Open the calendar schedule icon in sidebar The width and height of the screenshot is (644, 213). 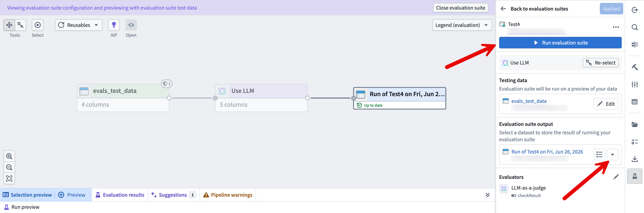635,102
